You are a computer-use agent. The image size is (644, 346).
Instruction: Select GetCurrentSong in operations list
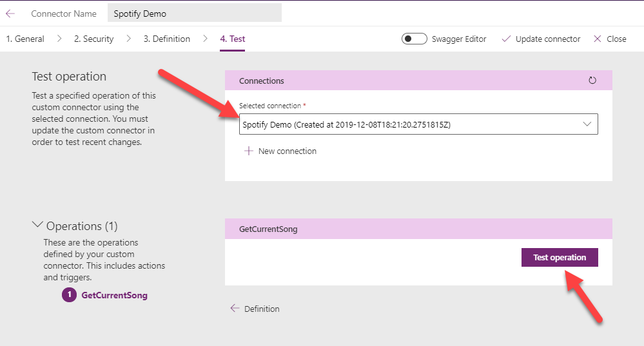click(x=114, y=295)
